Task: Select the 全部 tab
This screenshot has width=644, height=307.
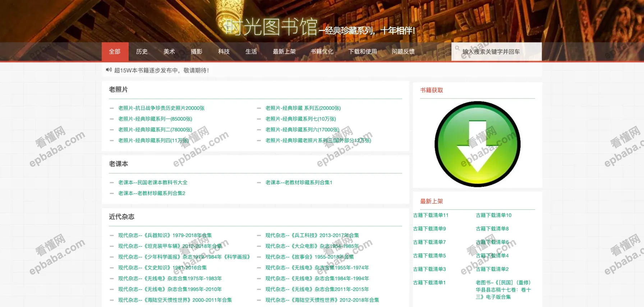Action: (x=115, y=52)
